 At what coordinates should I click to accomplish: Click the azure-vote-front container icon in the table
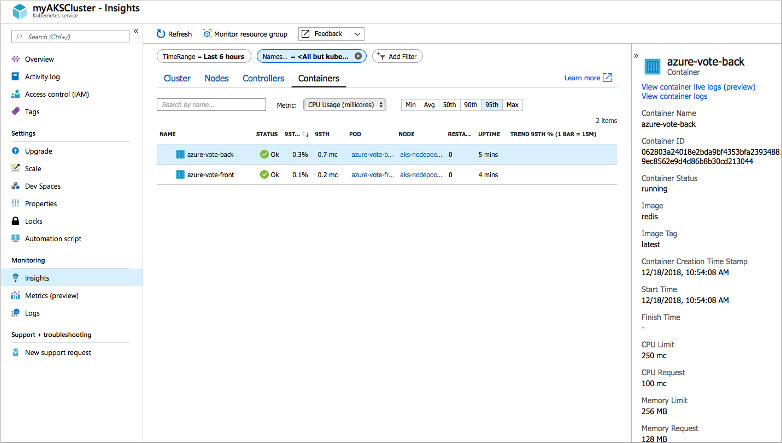(180, 175)
